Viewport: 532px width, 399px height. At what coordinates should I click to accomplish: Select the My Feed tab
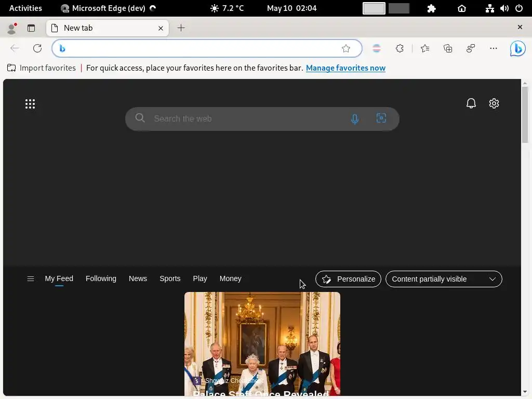click(x=59, y=278)
